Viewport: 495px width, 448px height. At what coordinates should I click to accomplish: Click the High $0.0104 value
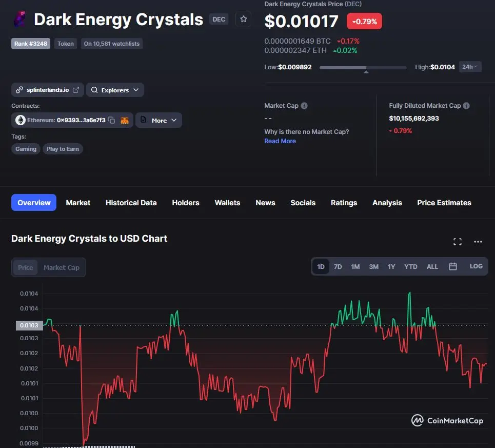coord(443,67)
